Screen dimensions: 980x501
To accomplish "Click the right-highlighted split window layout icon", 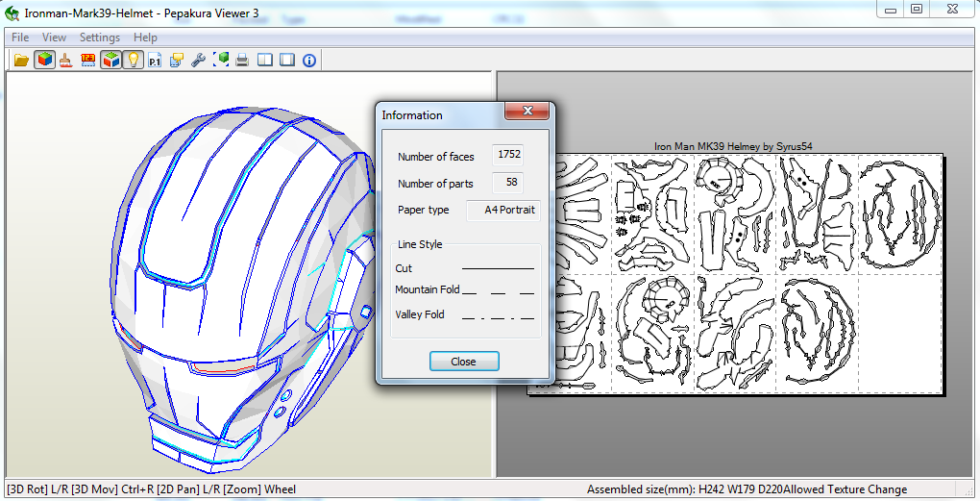I will 287,60.
